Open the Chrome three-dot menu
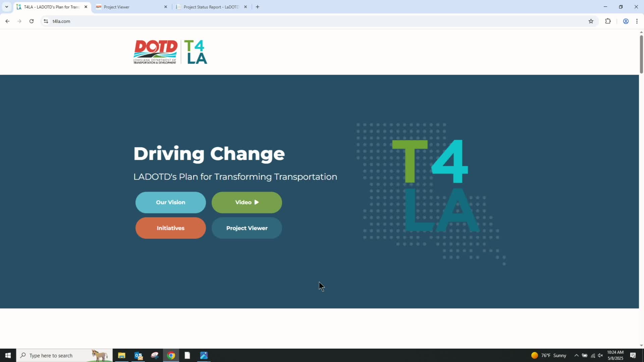Viewport: 644px width, 362px height. [x=637, y=21]
